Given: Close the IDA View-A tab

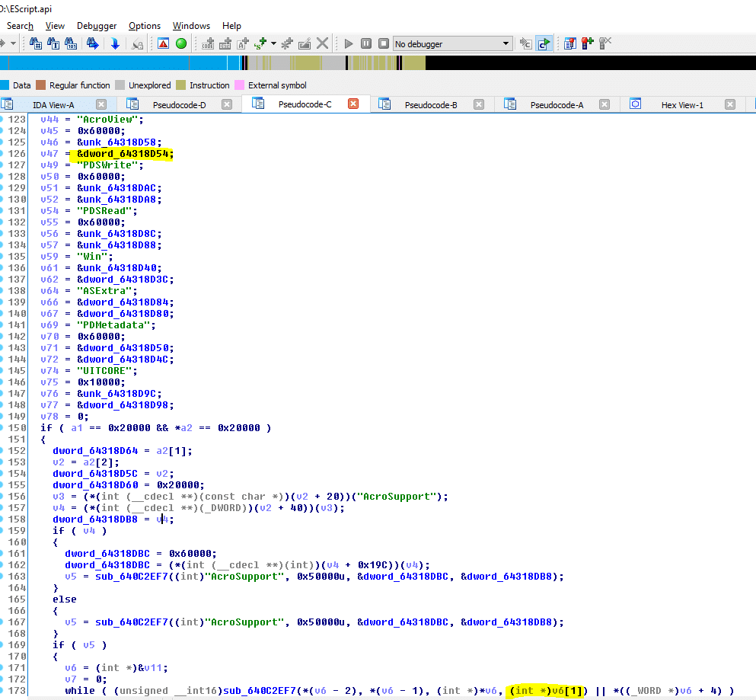Looking at the screenshot, I should pos(101,104).
